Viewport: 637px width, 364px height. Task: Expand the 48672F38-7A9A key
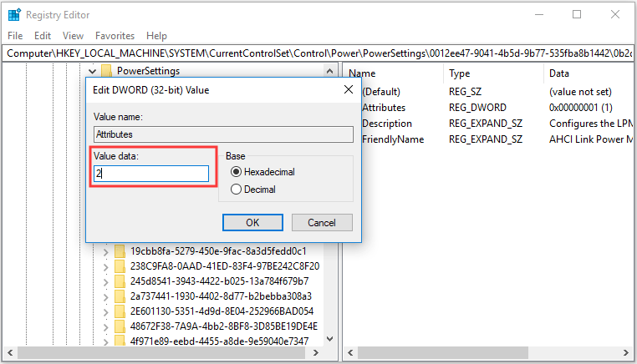105,327
